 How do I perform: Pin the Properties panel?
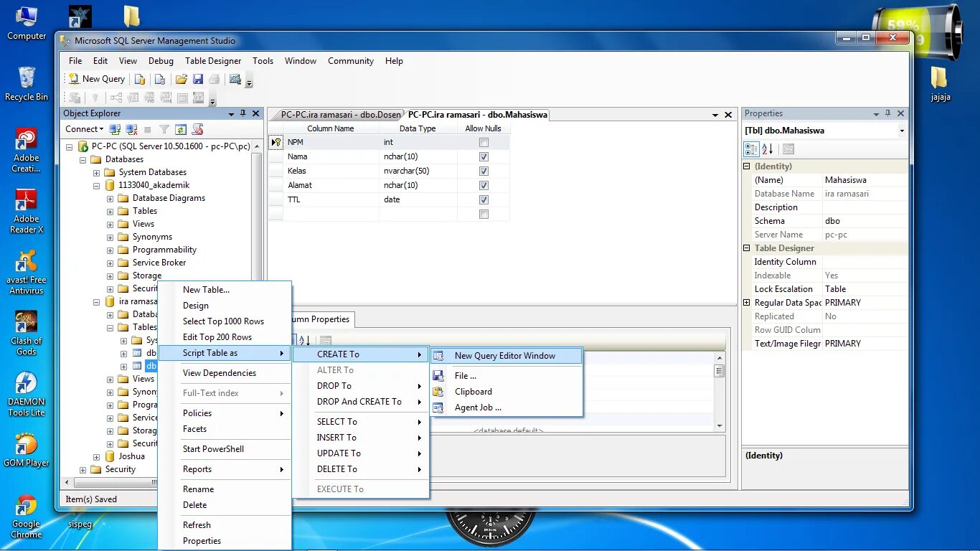(887, 113)
